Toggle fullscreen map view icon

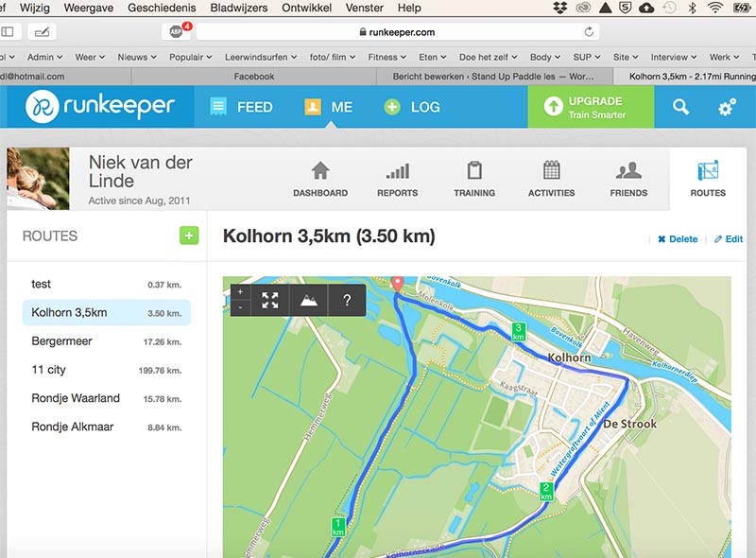click(270, 301)
